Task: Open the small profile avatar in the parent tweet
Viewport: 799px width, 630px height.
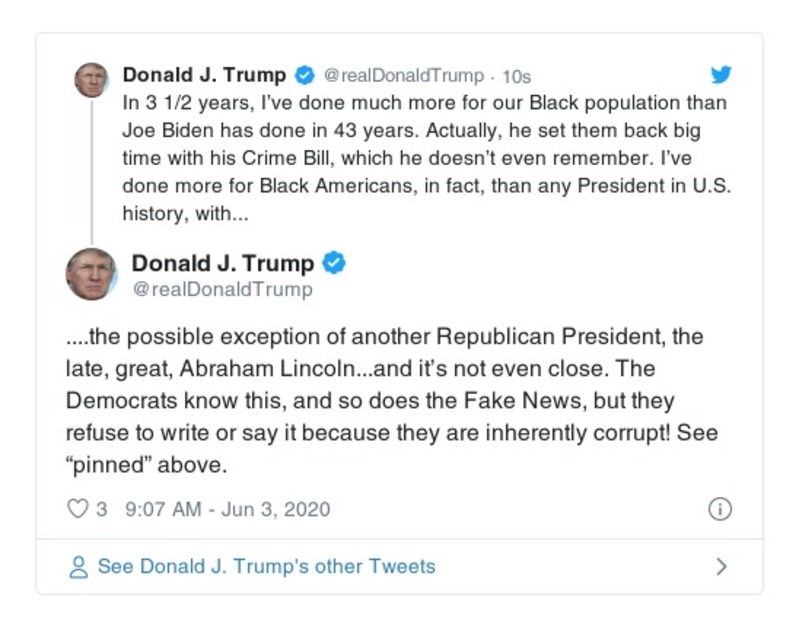Action: 91,80
